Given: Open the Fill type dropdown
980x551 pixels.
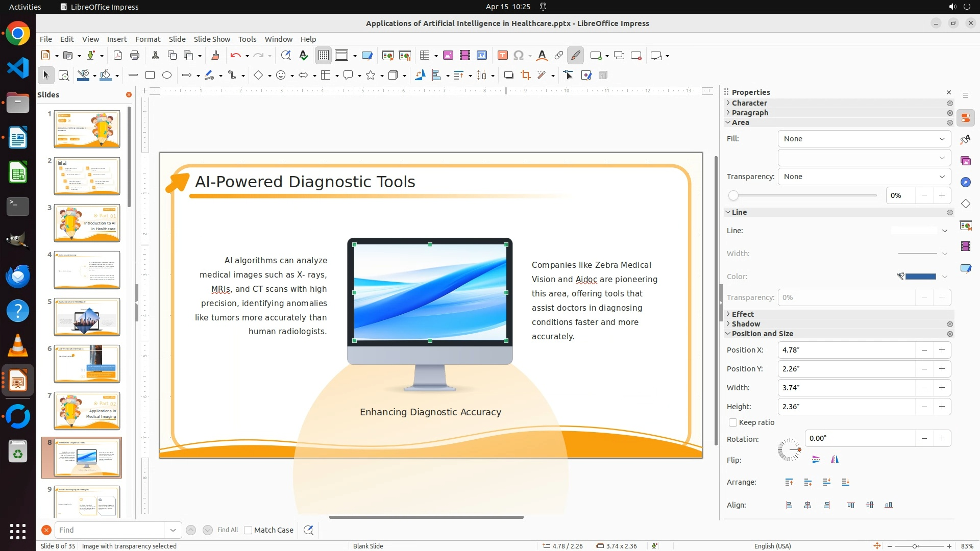Looking at the screenshot, I should click(864, 139).
